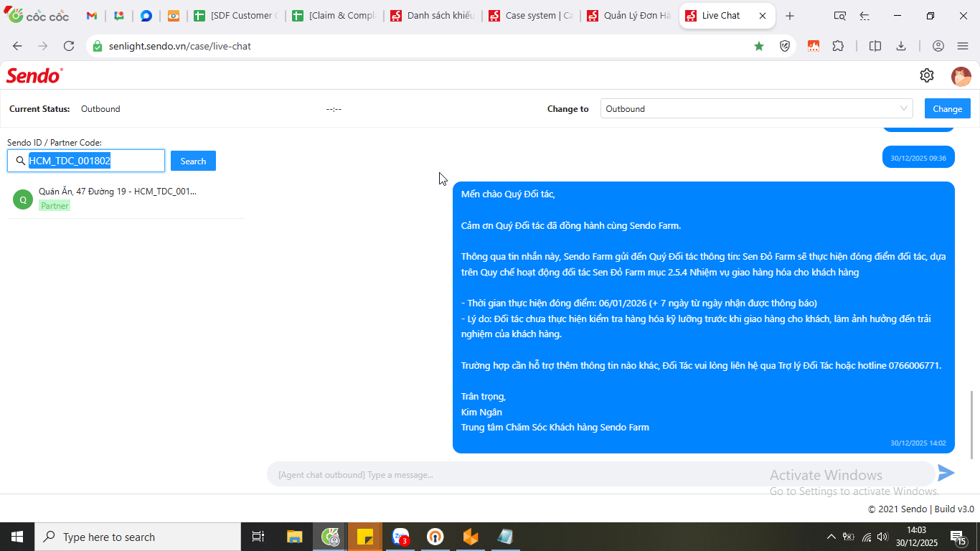
Task: View the site information lock icon
Action: (x=98, y=46)
